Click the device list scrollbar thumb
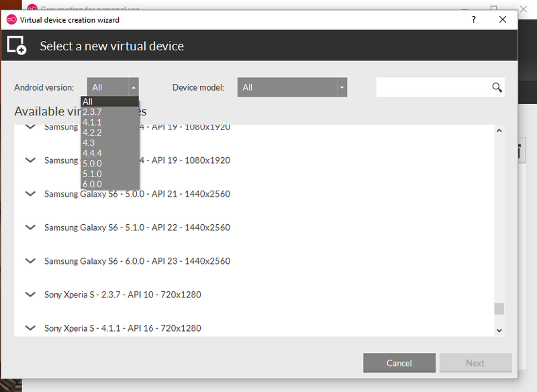537x392 pixels. (499, 309)
